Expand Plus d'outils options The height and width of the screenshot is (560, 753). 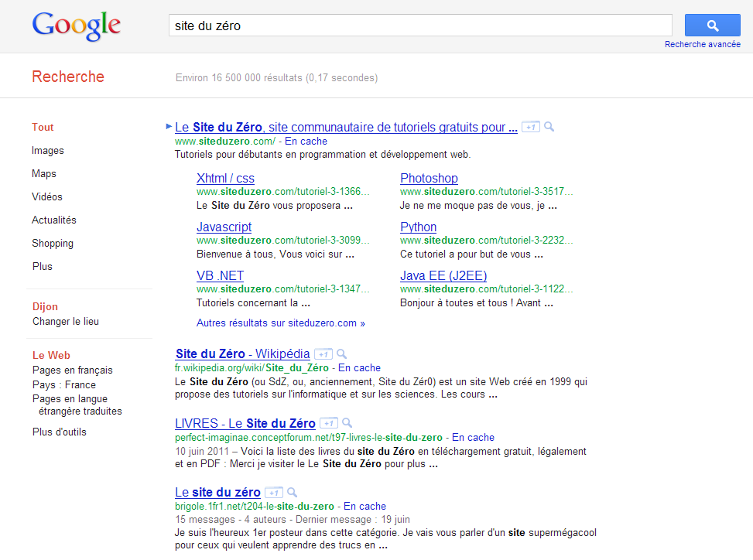tap(60, 432)
